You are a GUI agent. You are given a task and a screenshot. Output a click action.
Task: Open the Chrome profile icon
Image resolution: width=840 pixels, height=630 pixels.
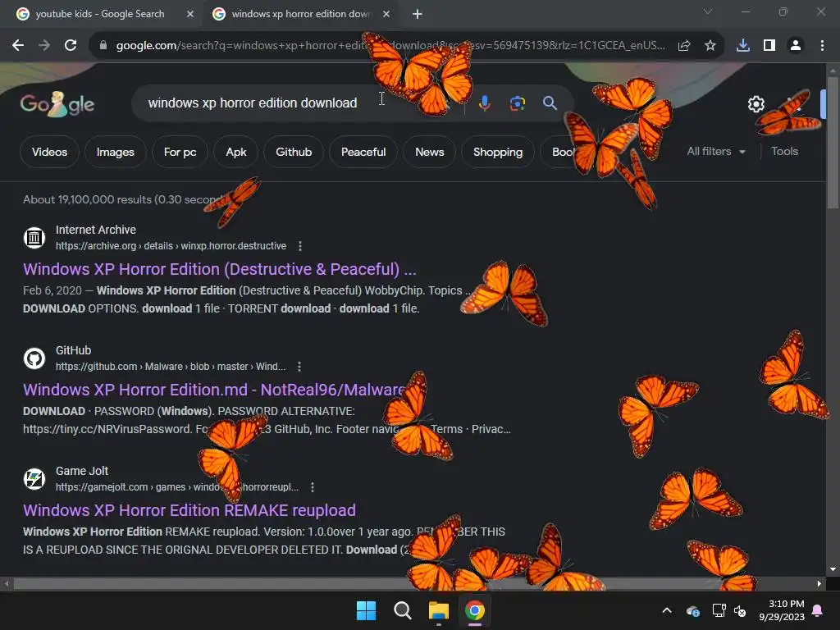pyautogui.click(x=796, y=46)
